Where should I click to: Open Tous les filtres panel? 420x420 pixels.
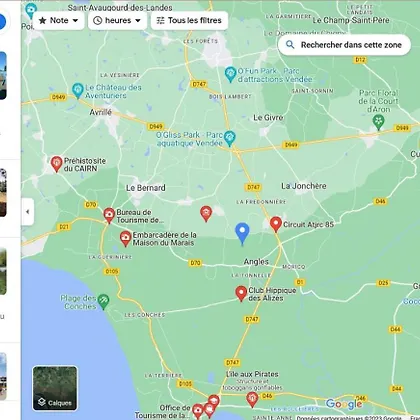coord(189,20)
